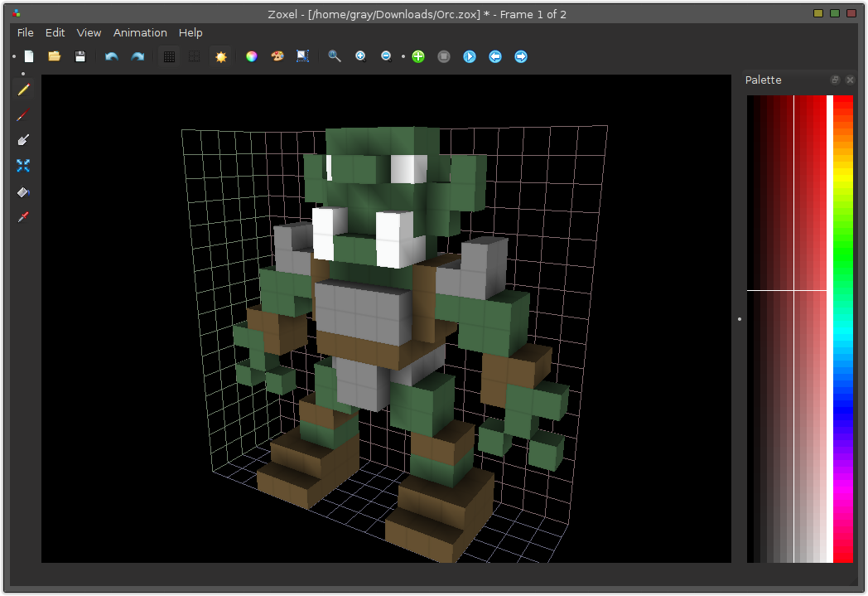Image resolution: width=868 pixels, height=596 pixels.
Task: Click the palette artboard icon in the toolbar
Action: point(277,56)
